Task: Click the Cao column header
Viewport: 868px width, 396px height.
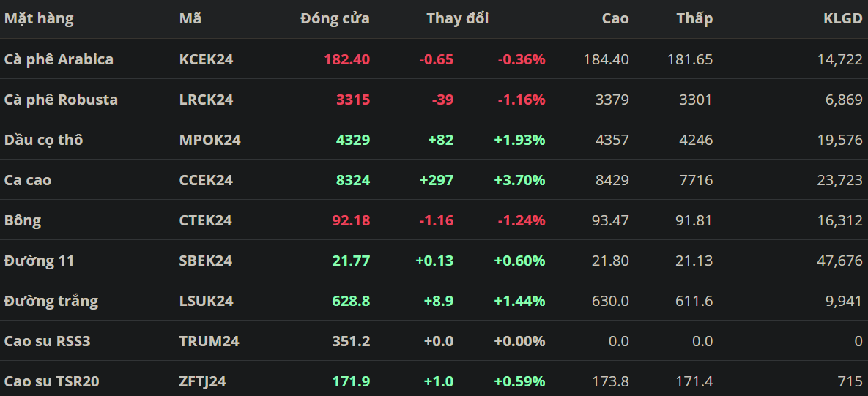Action: [x=615, y=19]
